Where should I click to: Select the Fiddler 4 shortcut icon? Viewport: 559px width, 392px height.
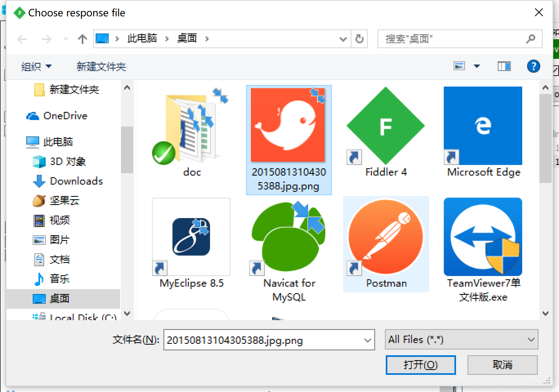click(386, 126)
